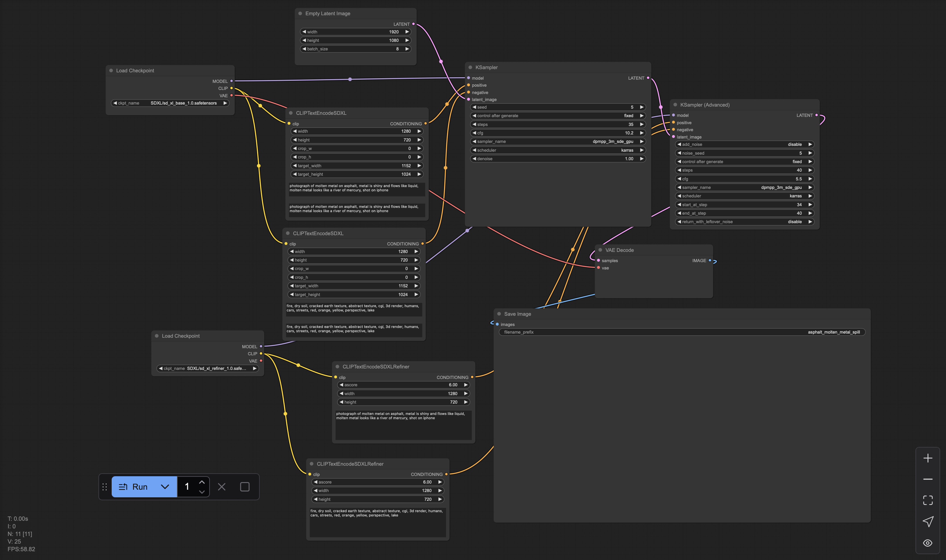
Task: Collapse the Save Image node
Action: tap(499, 314)
